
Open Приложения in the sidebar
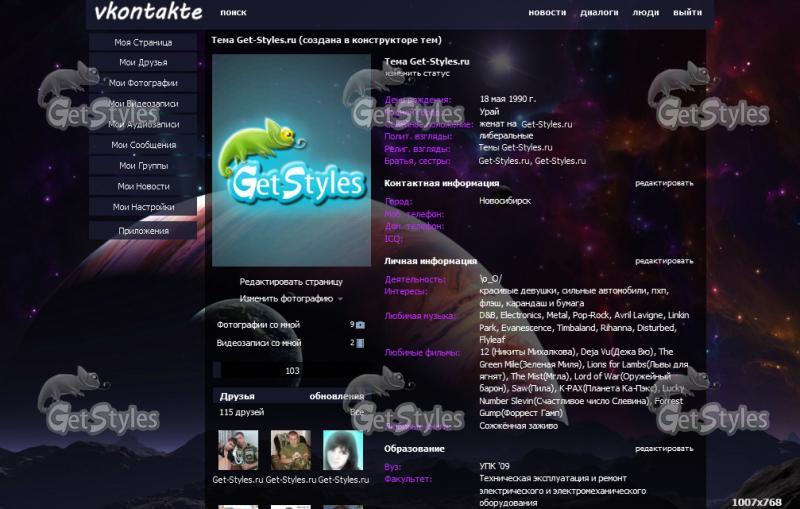pos(143,231)
